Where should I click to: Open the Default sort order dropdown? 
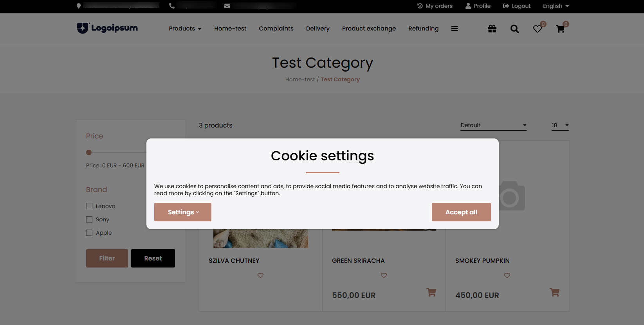pos(493,125)
